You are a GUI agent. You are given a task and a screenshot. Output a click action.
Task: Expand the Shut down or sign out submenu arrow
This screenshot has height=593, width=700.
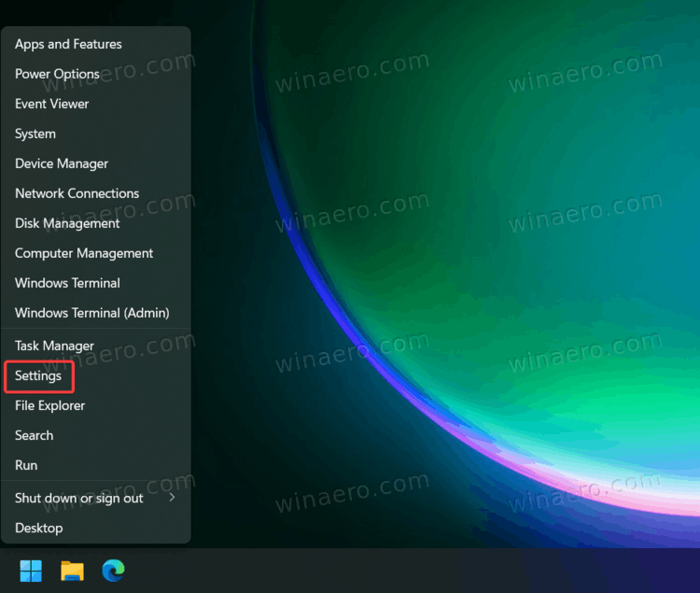pyautogui.click(x=172, y=497)
